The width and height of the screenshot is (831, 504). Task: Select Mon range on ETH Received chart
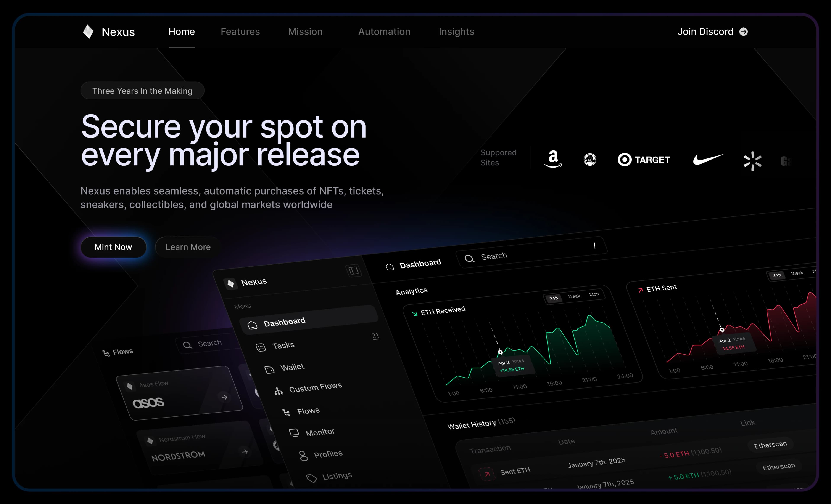point(594,294)
